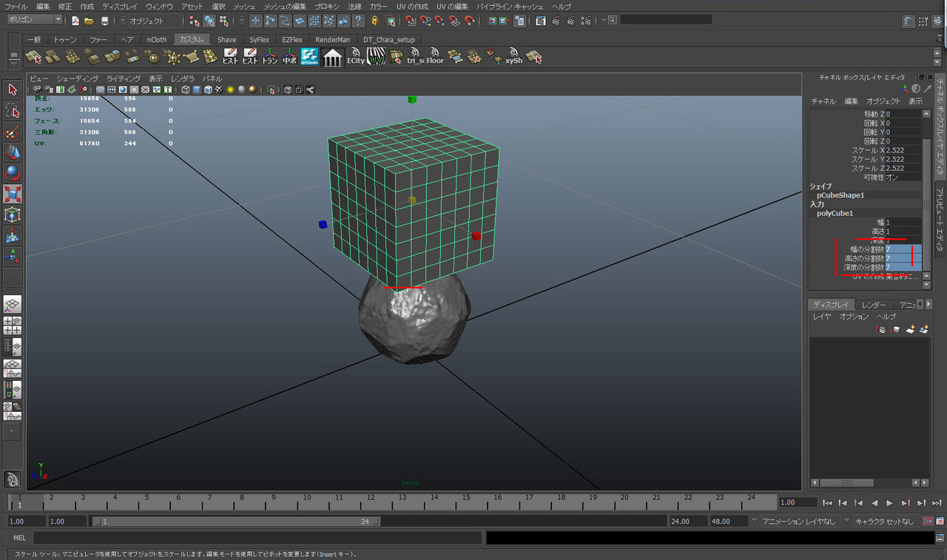Screen dimensions: 947x560
Task: Click the GTOWN shelf icon
Action: coord(309,56)
